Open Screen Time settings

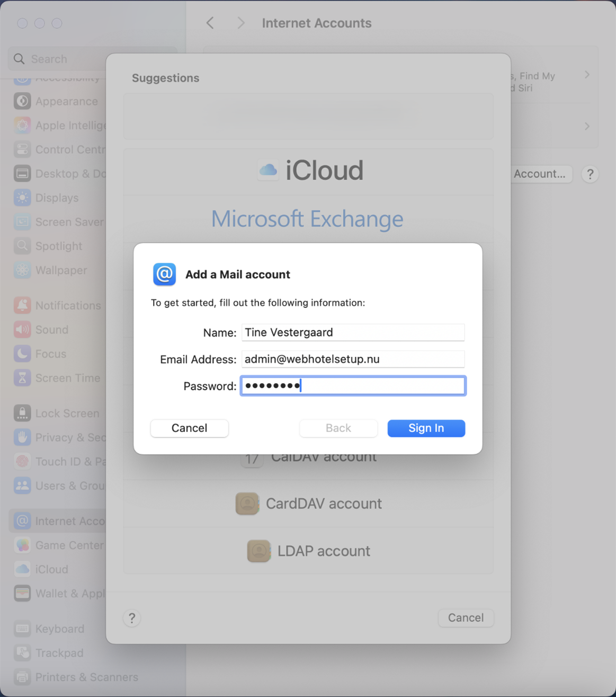57,378
